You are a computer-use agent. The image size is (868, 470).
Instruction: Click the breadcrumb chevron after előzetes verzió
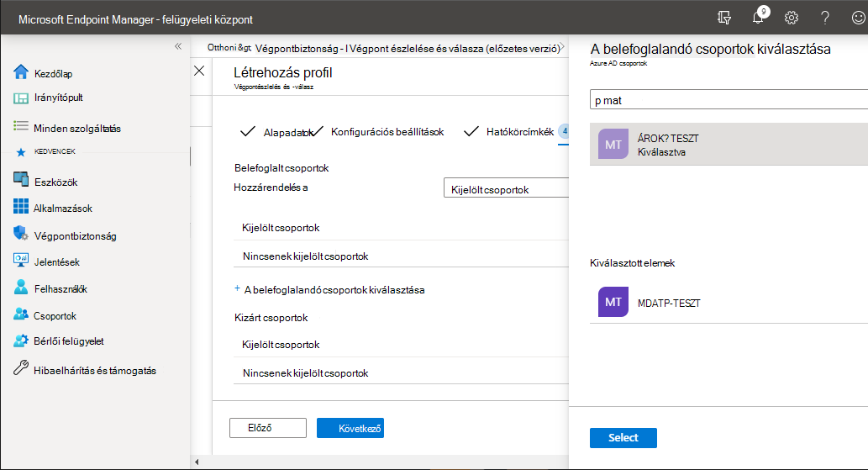[562, 47]
